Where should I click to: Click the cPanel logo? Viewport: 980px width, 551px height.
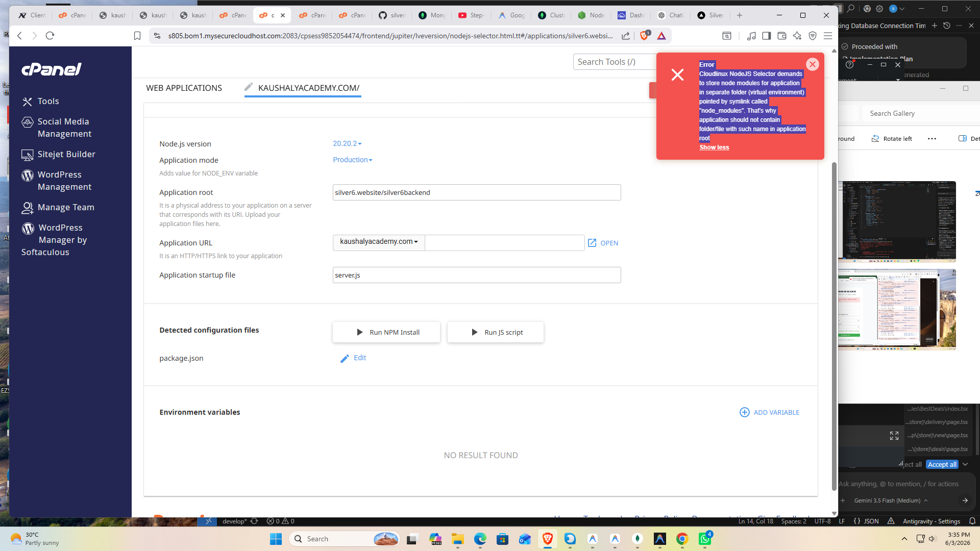coord(51,69)
